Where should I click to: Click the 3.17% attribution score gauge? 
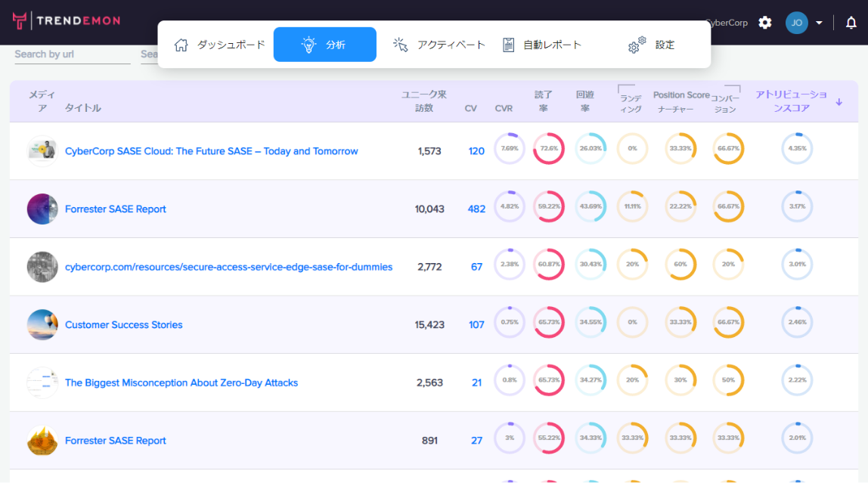point(797,206)
